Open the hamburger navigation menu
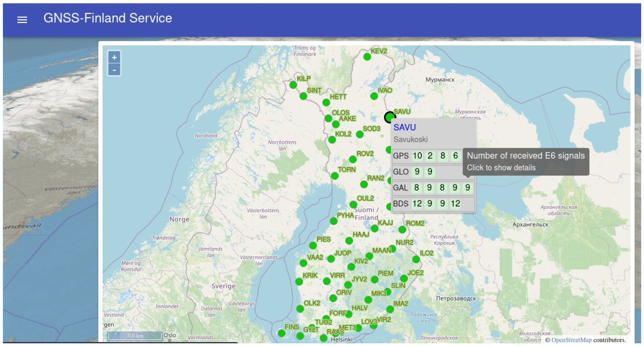Screen dimensions: 644x347 point(22,19)
